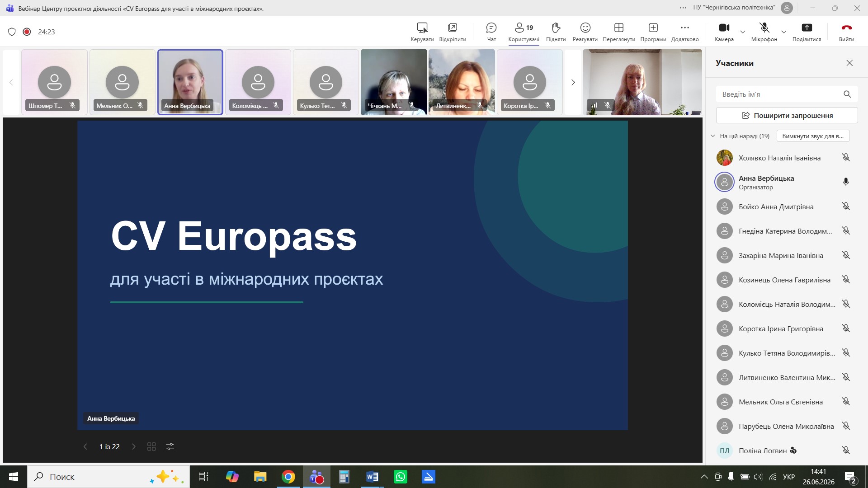Click muted mic icon for Бойко Анна
The height and width of the screenshot is (488, 868).
coord(846,206)
